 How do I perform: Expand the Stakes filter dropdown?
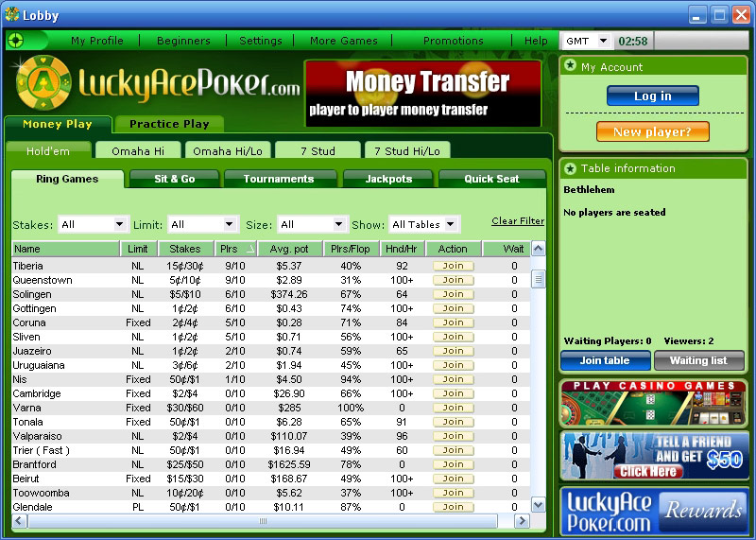pos(94,224)
